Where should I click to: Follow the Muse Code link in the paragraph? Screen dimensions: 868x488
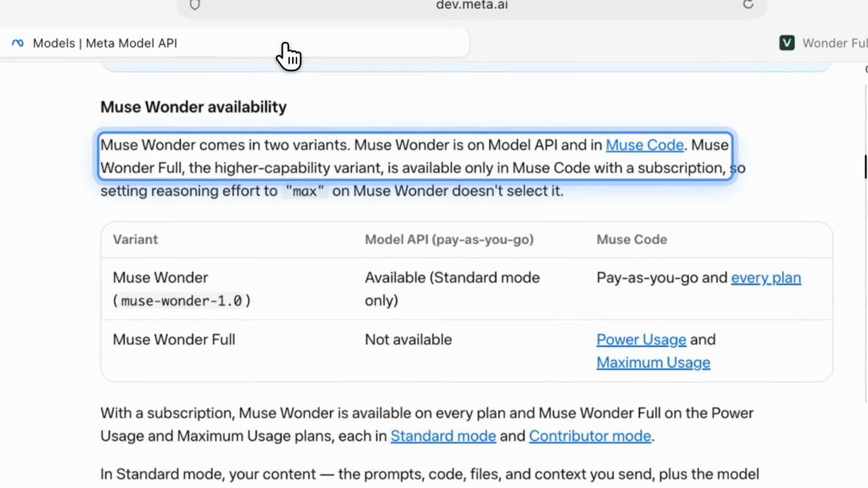pos(644,145)
